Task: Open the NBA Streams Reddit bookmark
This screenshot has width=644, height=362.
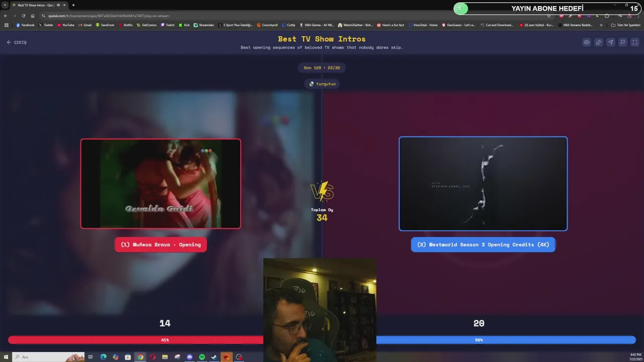Action: coord(575,25)
